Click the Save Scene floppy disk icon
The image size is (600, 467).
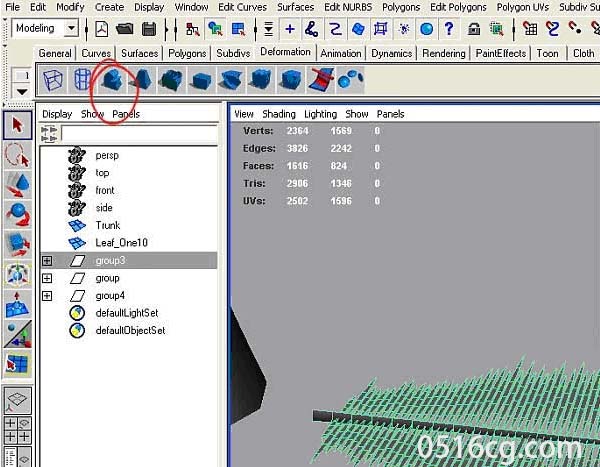149,29
